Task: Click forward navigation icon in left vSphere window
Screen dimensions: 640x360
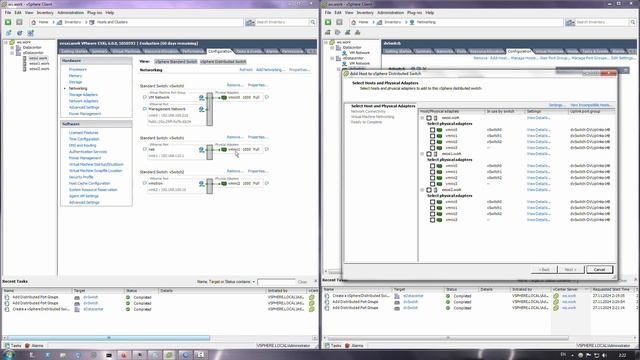Action: (x=19, y=22)
